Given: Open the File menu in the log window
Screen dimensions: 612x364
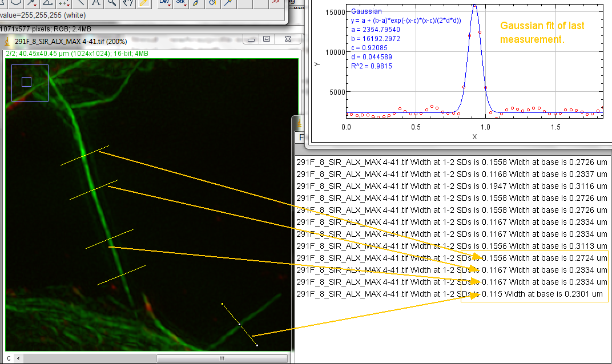Looking at the screenshot, I should (x=300, y=137).
